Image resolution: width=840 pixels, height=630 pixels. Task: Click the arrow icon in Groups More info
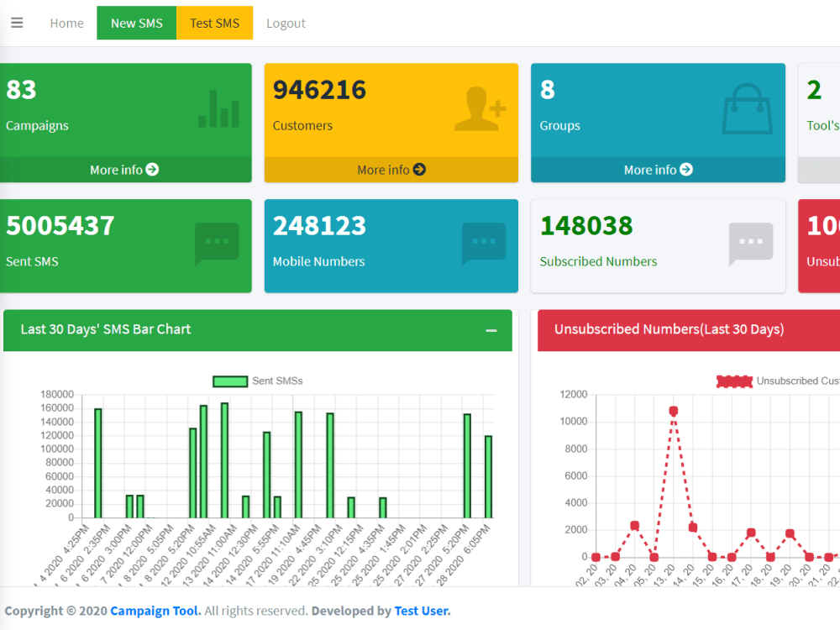click(x=686, y=170)
